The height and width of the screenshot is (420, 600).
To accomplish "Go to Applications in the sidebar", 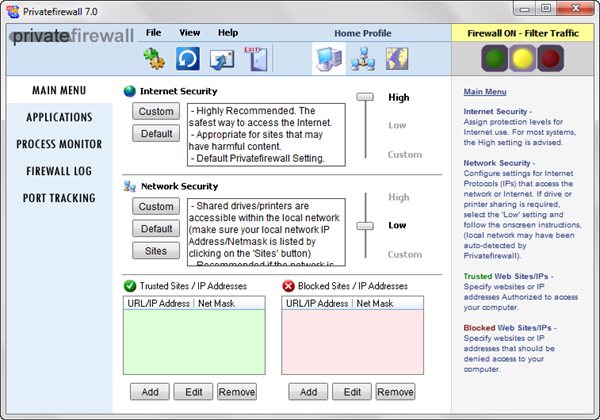I will tap(59, 117).
